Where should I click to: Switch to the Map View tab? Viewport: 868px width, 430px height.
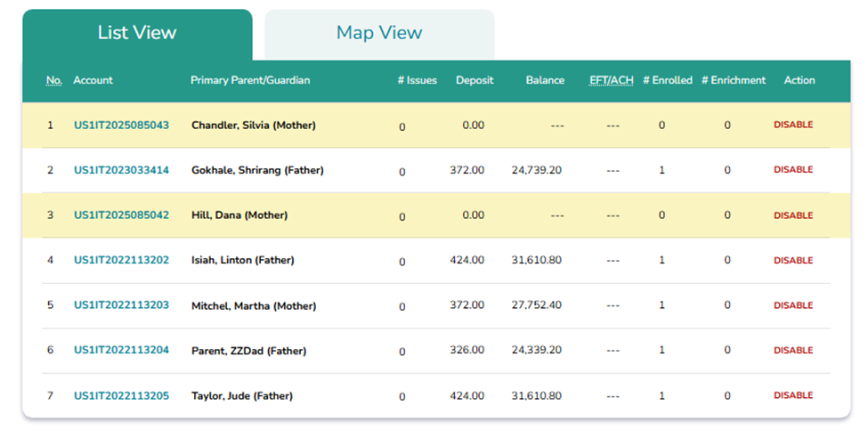point(379,34)
